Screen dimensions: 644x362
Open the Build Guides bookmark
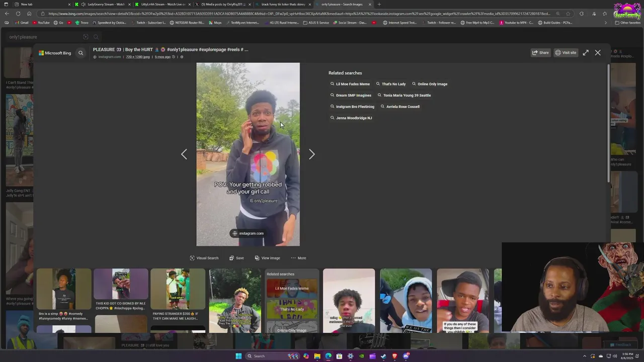point(555,23)
